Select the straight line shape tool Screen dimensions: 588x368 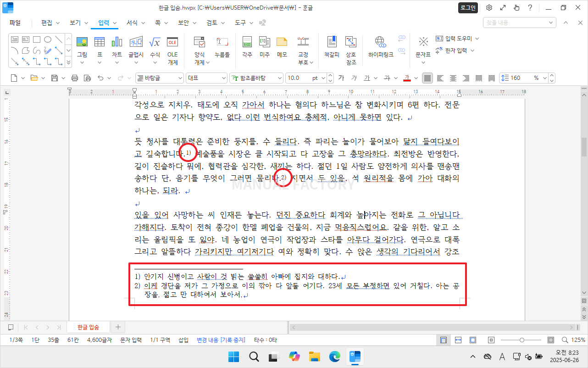[59, 39]
